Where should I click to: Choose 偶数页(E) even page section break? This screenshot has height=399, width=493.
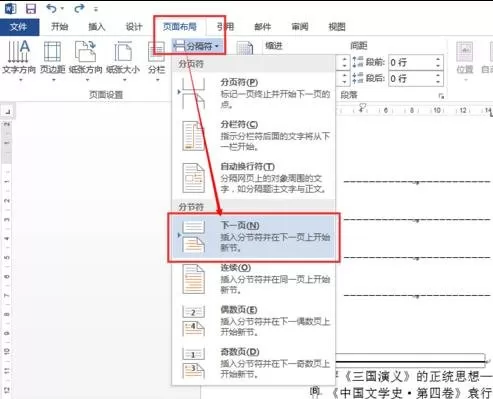click(253, 321)
